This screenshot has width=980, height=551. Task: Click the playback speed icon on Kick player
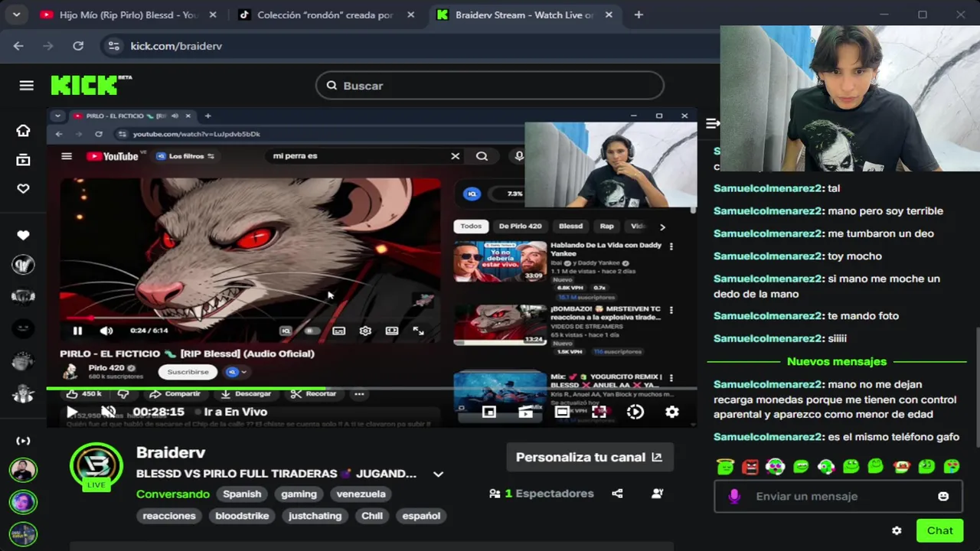pos(635,412)
